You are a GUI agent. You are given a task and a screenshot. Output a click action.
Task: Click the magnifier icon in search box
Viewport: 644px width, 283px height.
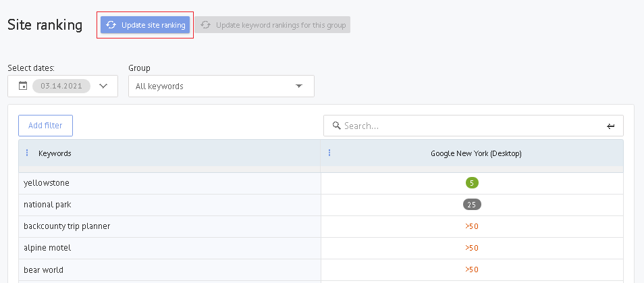pos(336,126)
